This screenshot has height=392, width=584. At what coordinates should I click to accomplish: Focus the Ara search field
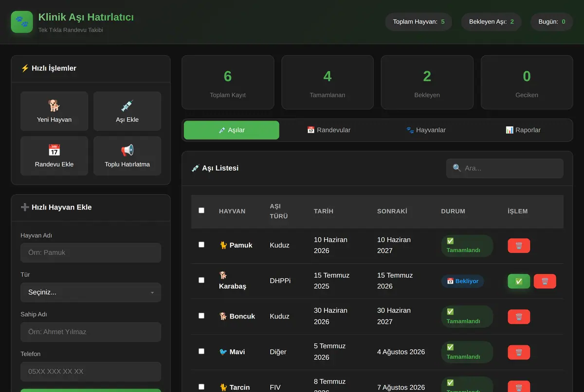click(505, 168)
